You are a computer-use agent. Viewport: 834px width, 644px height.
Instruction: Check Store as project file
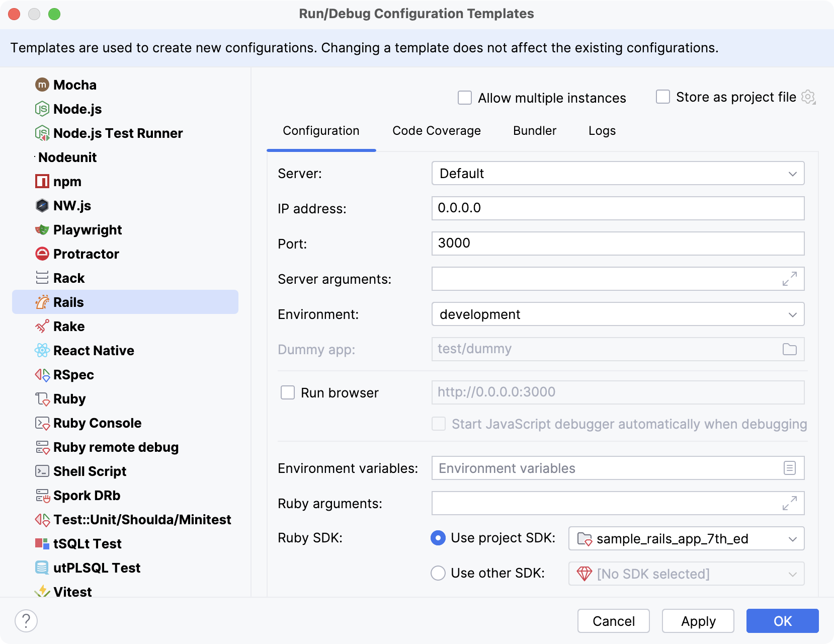point(662,97)
